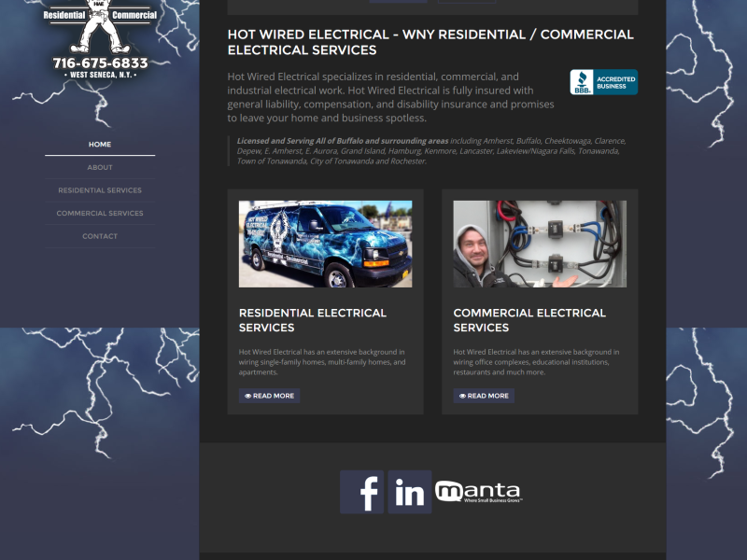Go to the Home menu item
747x560 pixels.
tap(100, 145)
